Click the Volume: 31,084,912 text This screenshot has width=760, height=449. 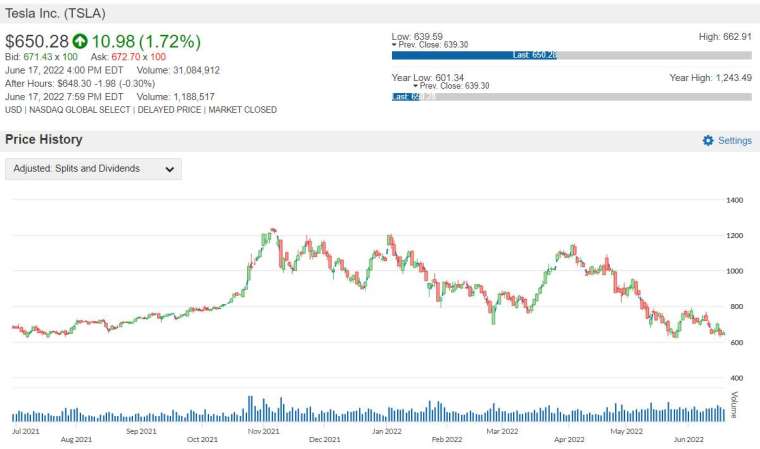178,70
